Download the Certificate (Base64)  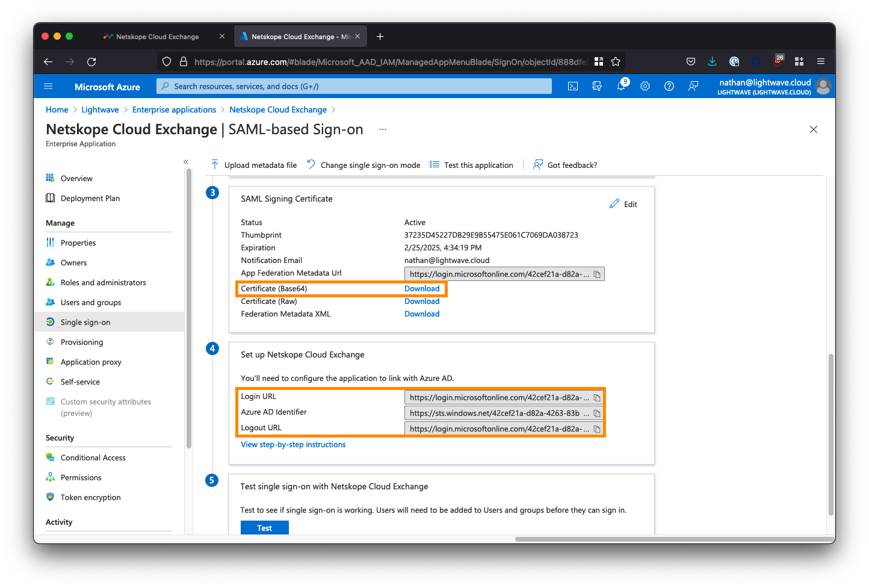(422, 289)
